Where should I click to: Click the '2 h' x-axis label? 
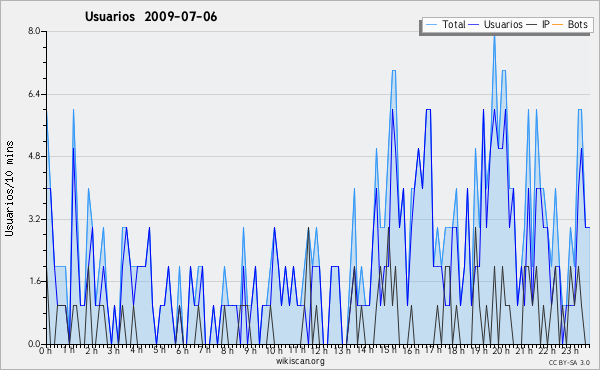pyautogui.click(x=91, y=351)
